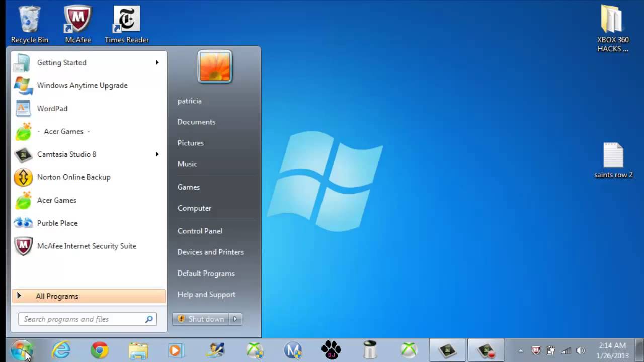
Task: Switch to Camtasia Recorder with red dot
Action: (486, 350)
